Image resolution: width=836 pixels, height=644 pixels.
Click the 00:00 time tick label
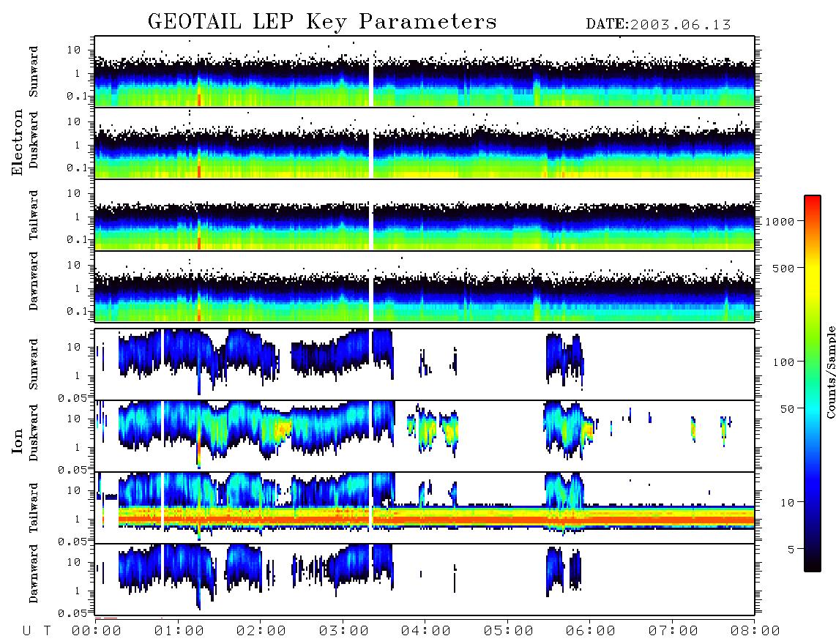(x=96, y=632)
